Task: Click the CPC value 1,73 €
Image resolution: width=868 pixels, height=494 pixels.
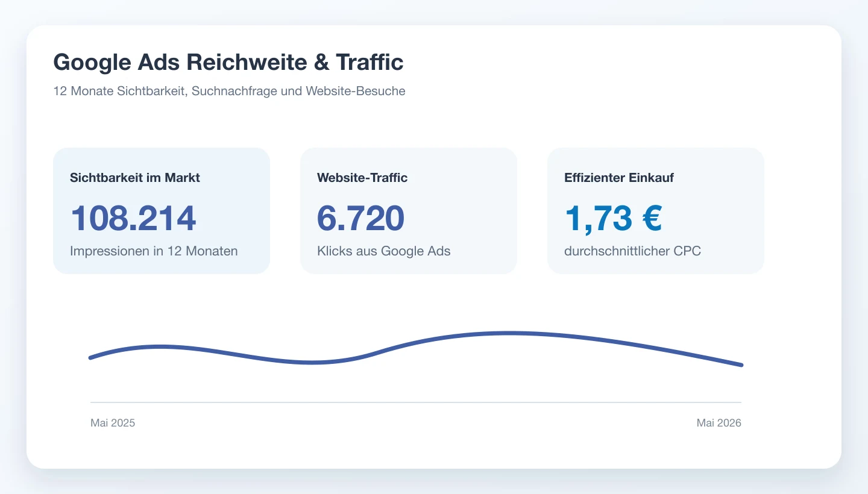Action: [x=613, y=218]
